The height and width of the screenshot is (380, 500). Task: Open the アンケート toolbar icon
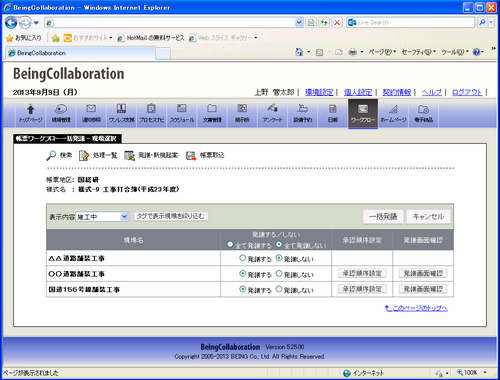point(272,113)
